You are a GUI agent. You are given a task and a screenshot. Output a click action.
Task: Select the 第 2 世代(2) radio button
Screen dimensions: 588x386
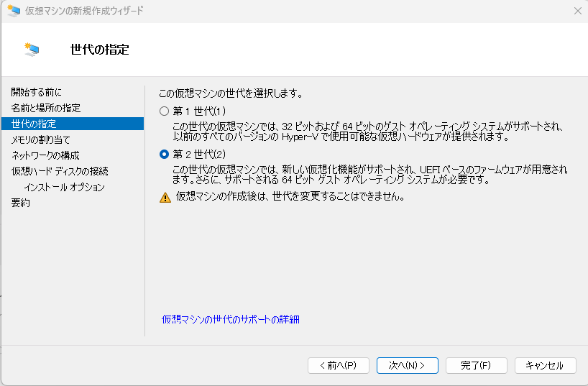coord(165,155)
